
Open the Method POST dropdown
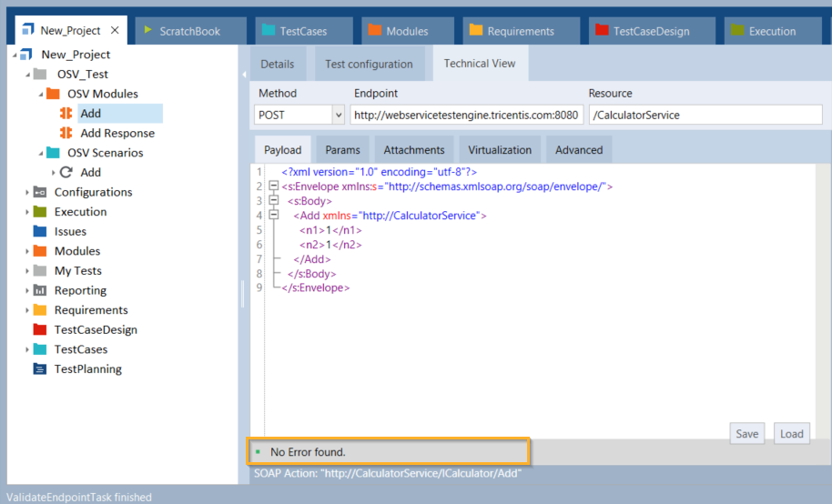pyautogui.click(x=338, y=116)
